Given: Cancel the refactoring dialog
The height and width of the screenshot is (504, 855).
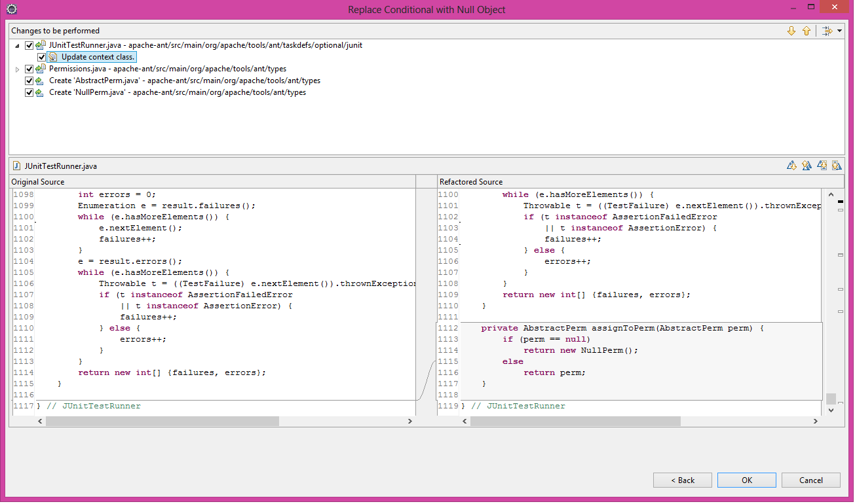Looking at the screenshot, I should tap(811, 480).
